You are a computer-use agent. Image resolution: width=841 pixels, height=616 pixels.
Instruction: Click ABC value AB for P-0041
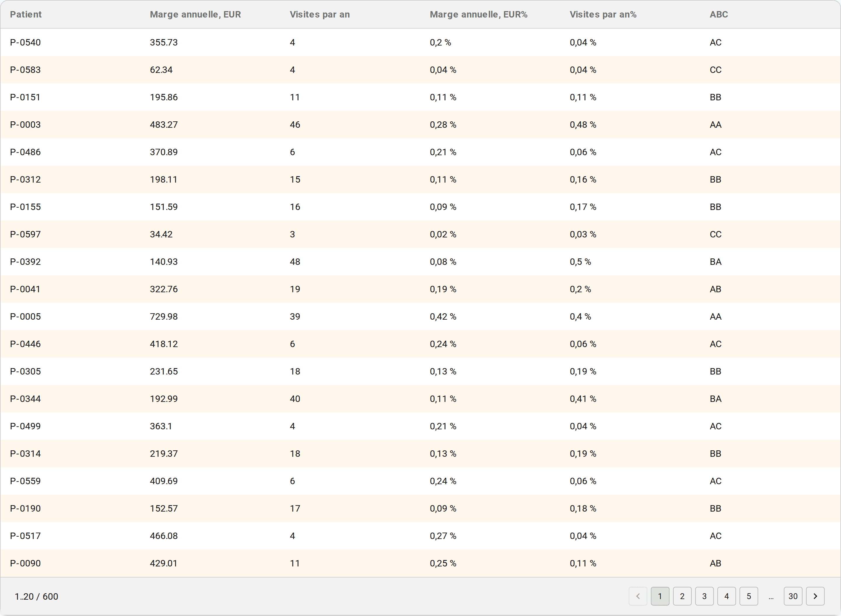715,289
